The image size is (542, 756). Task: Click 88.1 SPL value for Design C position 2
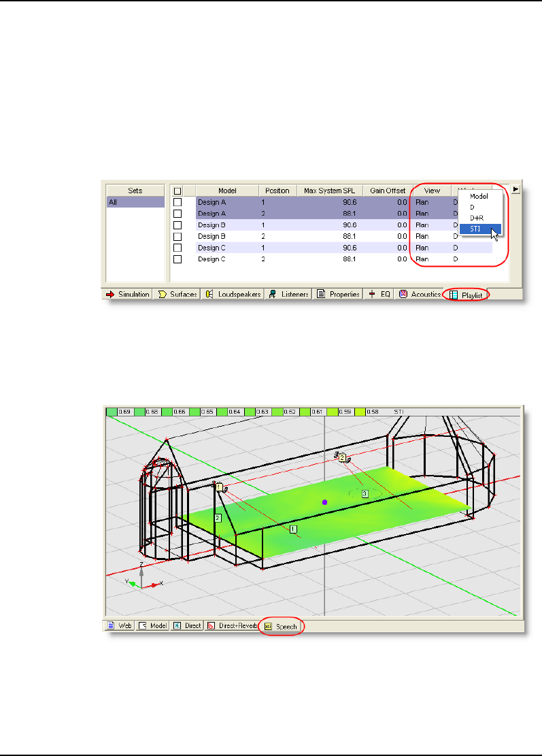pyautogui.click(x=350, y=259)
